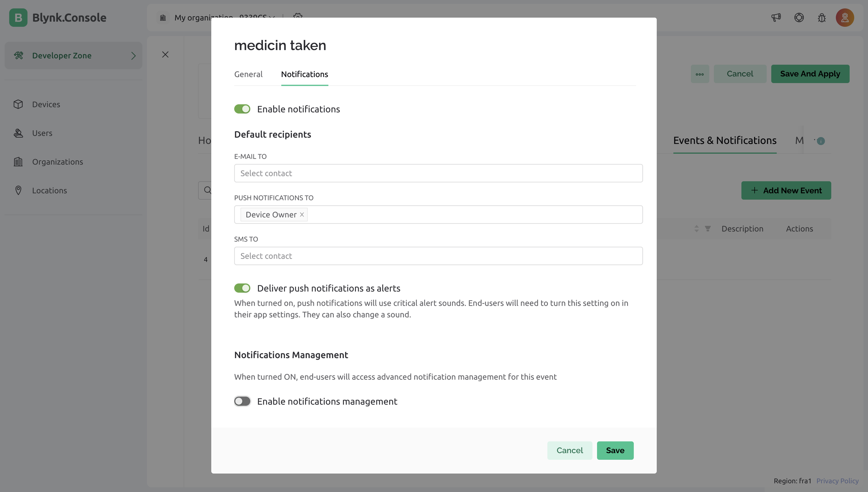This screenshot has height=492, width=868.
Task: Turn off deliver push notifications as alerts
Action: coord(242,288)
